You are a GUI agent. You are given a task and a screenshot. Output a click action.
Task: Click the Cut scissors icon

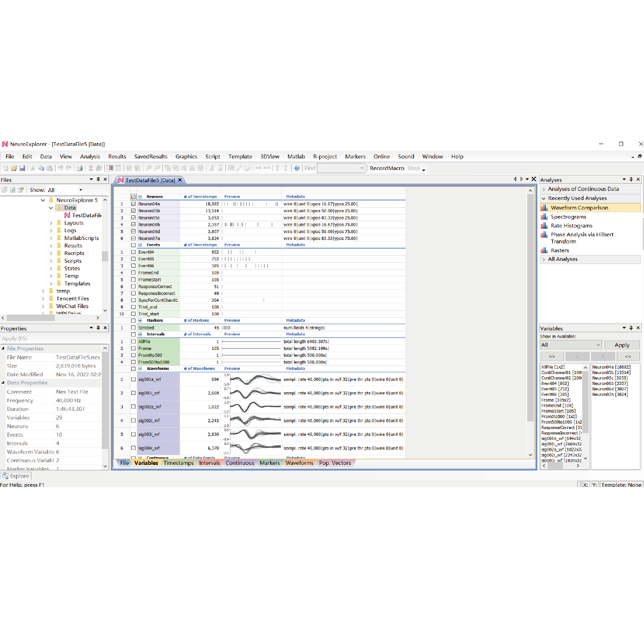pyautogui.click(x=33, y=168)
